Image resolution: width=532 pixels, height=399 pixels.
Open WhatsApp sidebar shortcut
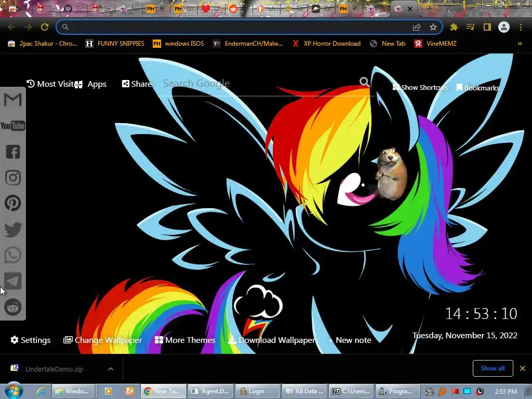click(x=13, y=255)
